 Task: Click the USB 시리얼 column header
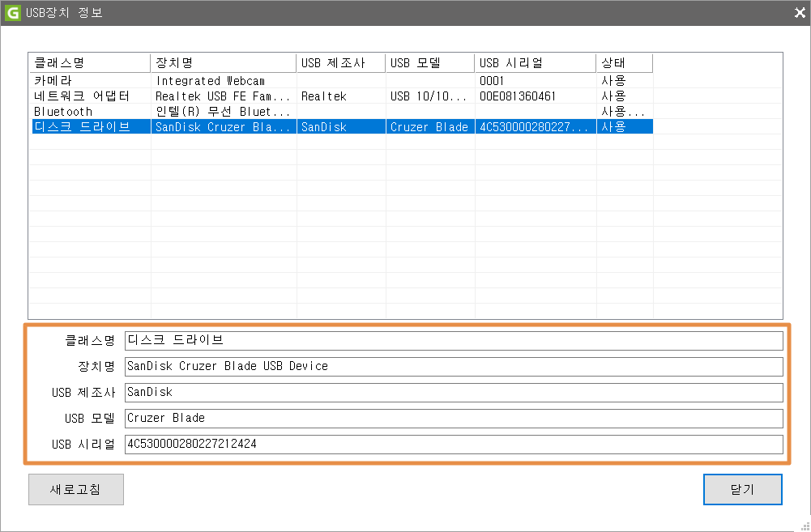pyautogui.click(x=535, y=63)
